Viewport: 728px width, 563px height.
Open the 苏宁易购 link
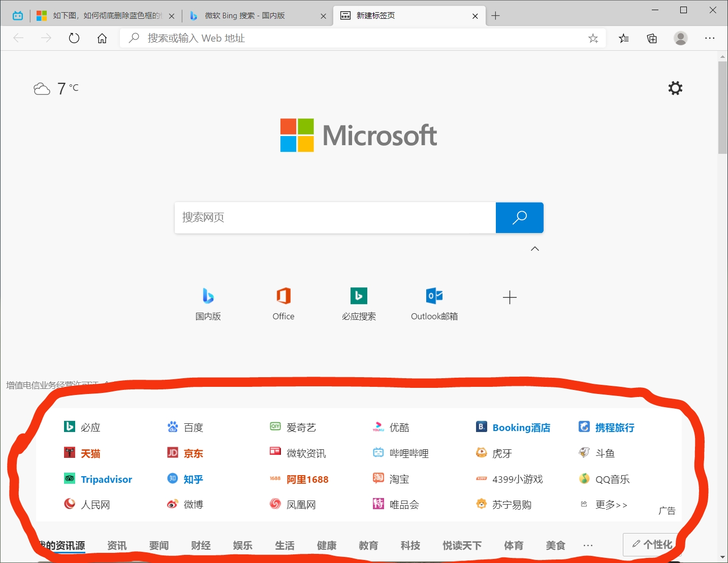[x=504, y=505]
